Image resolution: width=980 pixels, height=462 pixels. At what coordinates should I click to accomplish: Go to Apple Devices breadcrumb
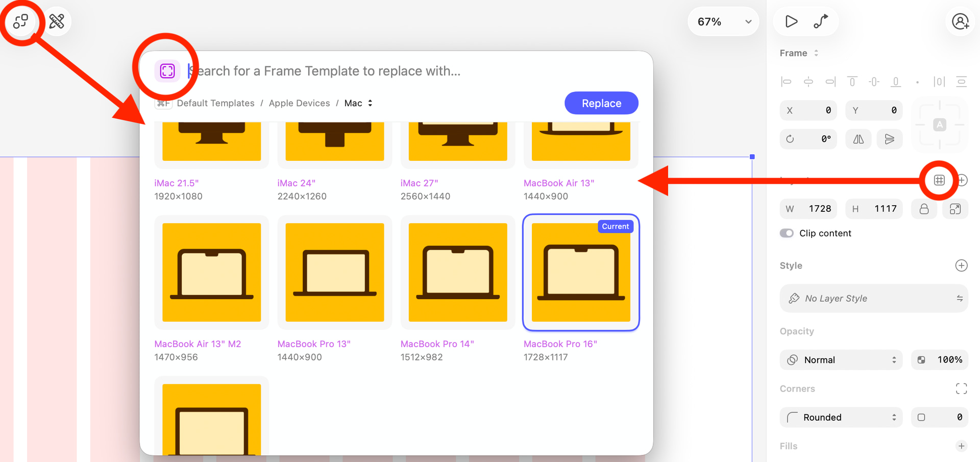pos(299,103)
